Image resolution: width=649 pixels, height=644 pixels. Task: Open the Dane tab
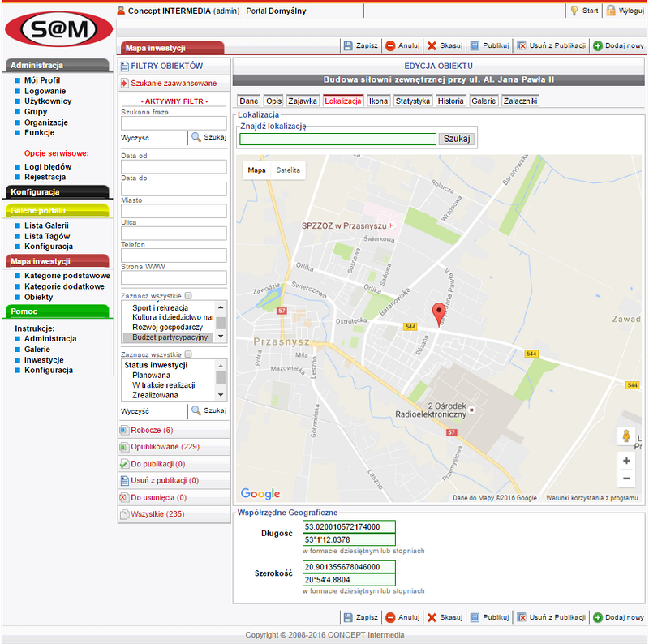click(249, 101)
